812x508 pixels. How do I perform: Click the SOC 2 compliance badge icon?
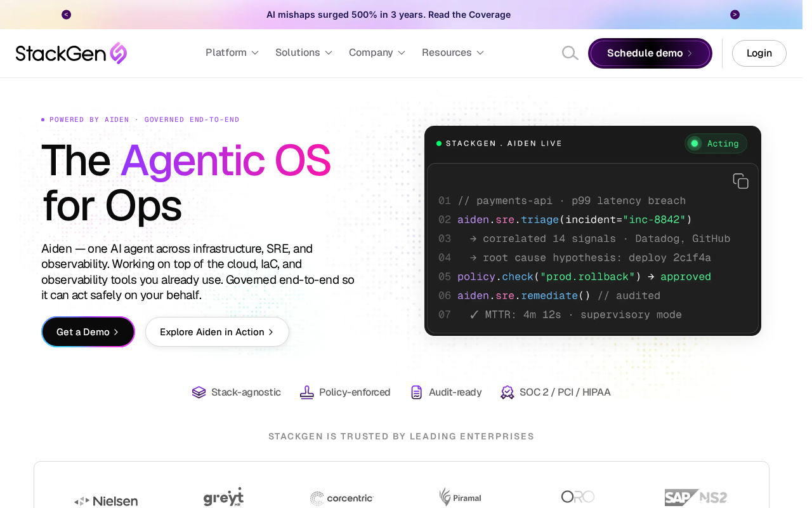[x=507, y=392]
